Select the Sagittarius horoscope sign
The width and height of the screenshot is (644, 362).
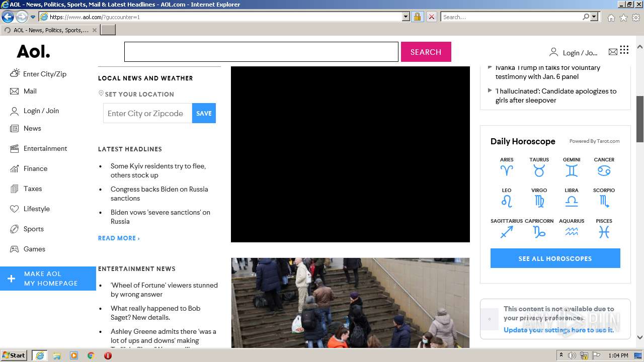click(507, 228)
